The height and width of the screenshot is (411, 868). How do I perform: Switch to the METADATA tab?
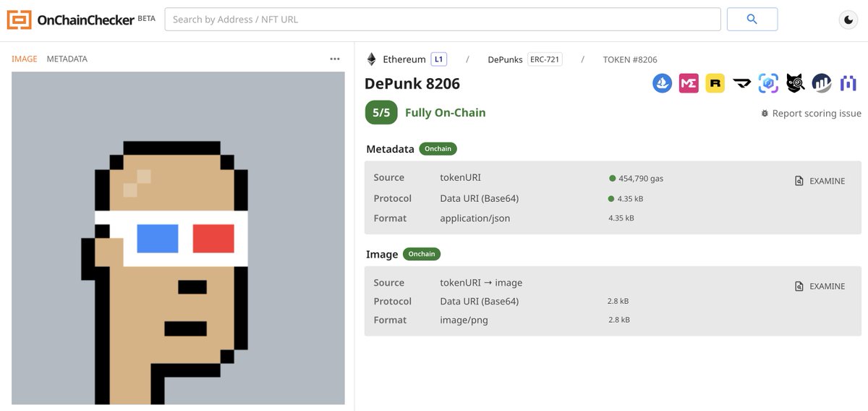(67, 59)
